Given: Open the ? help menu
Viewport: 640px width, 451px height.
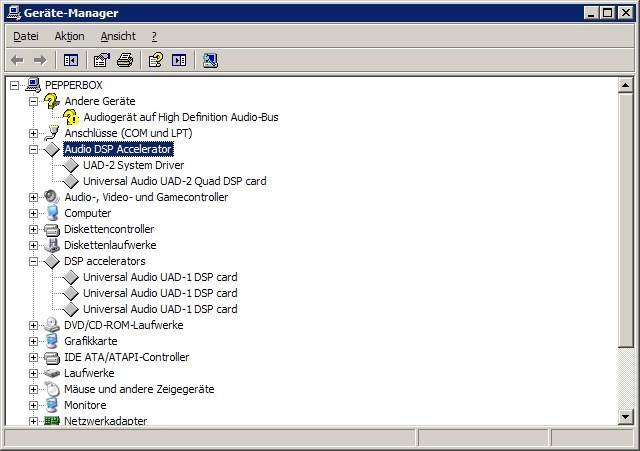Looking at the screenshot, I should point(154,36).
